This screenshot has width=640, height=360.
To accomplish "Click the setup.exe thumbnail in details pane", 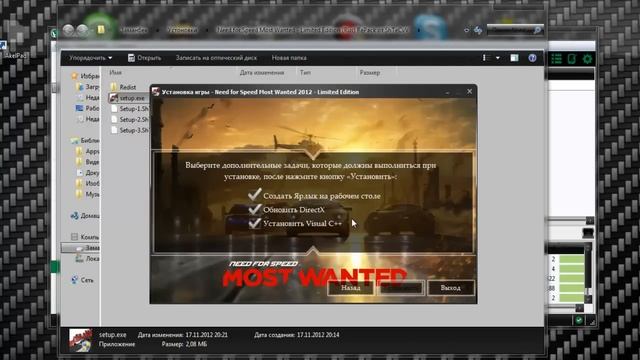I will (x=80, y=340).
